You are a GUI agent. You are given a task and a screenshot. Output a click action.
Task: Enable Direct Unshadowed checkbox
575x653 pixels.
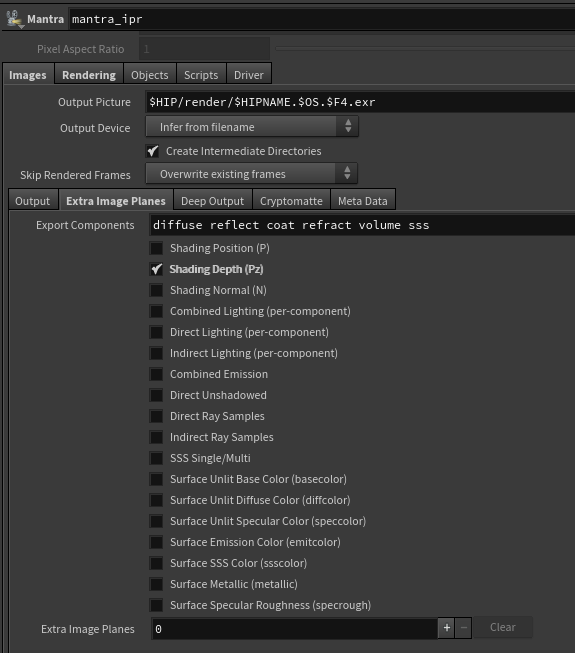pos(157,395)
